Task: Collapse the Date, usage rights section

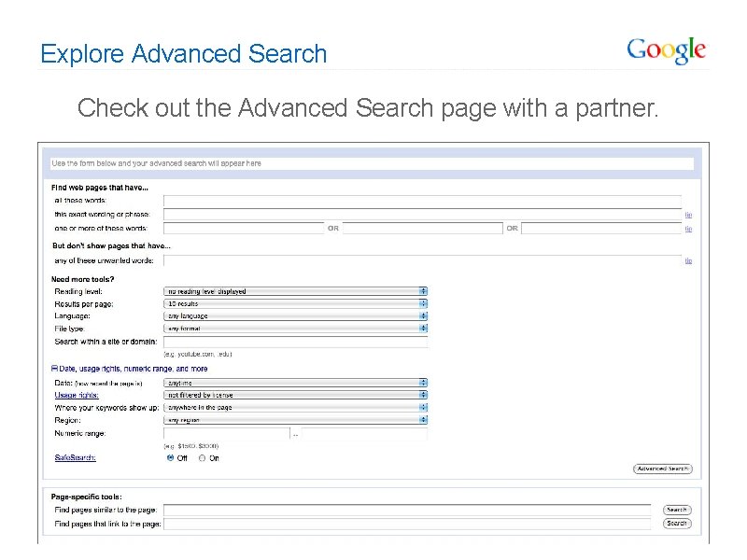Action: (x=55, y=369)
